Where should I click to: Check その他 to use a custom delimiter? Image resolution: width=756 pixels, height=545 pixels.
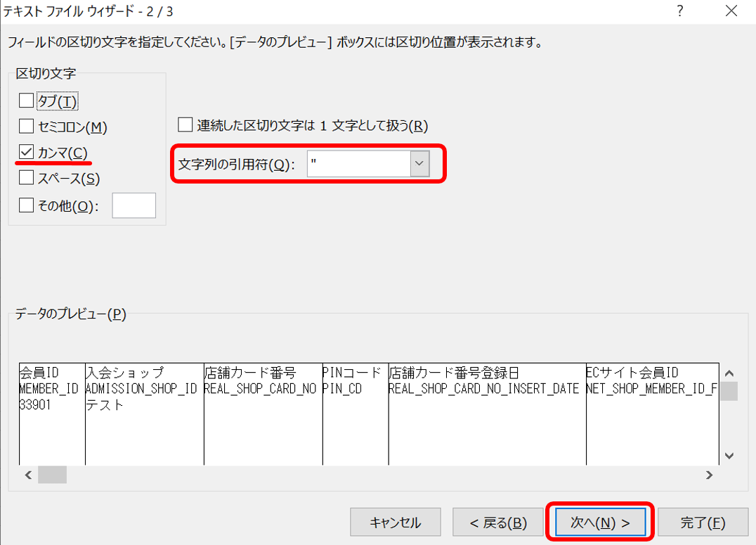coord(25,205)
